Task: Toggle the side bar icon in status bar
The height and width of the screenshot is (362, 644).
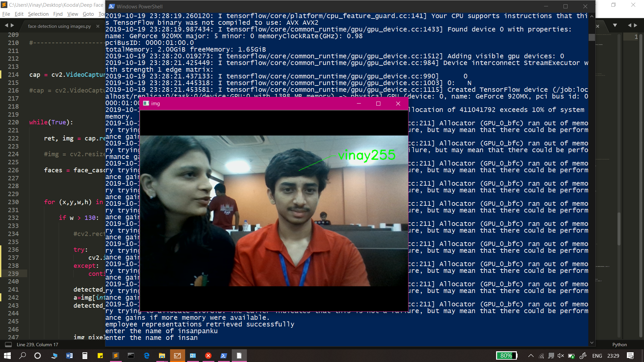Action: [x=8, y=345]
